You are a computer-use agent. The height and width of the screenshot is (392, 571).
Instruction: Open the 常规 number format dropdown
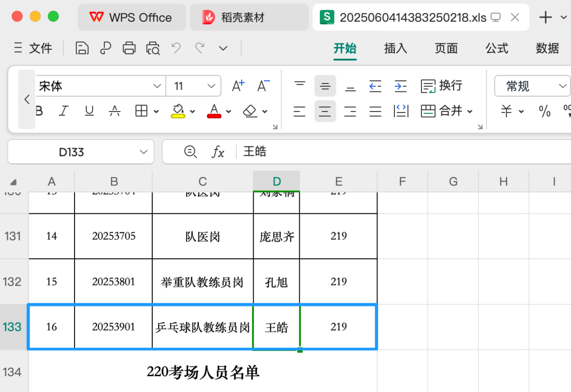click(562, 86)
